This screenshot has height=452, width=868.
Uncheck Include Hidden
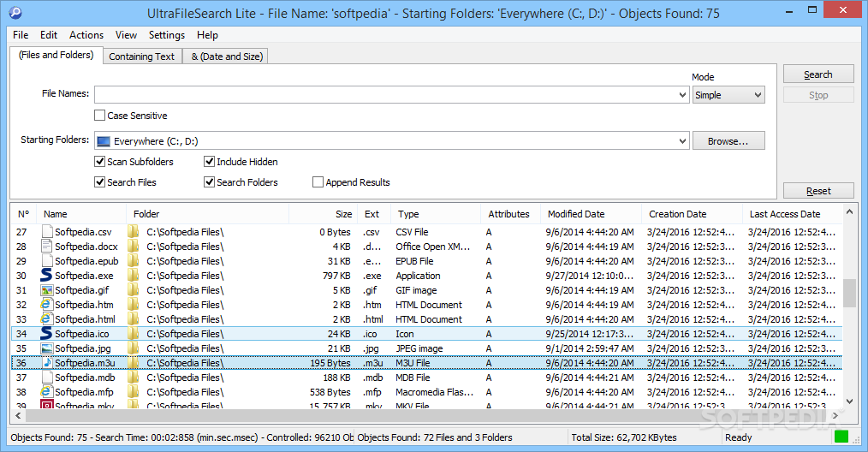tap(209, 162)
